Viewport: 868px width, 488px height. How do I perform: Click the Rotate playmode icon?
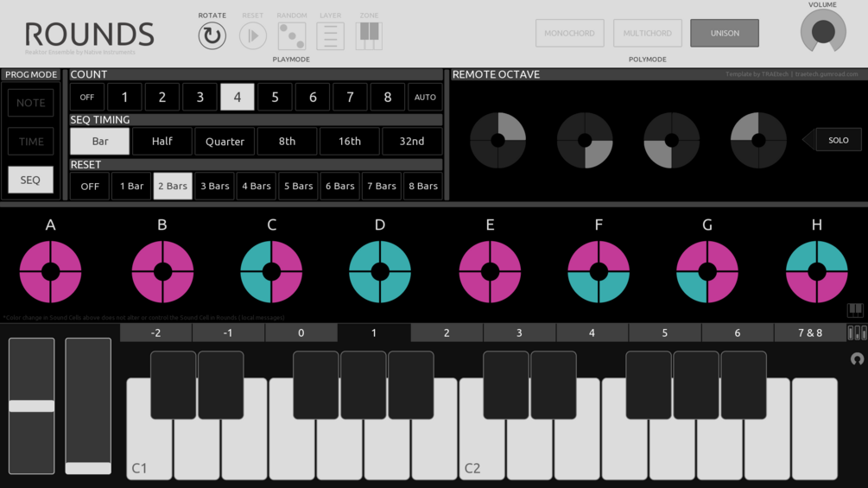212,36
